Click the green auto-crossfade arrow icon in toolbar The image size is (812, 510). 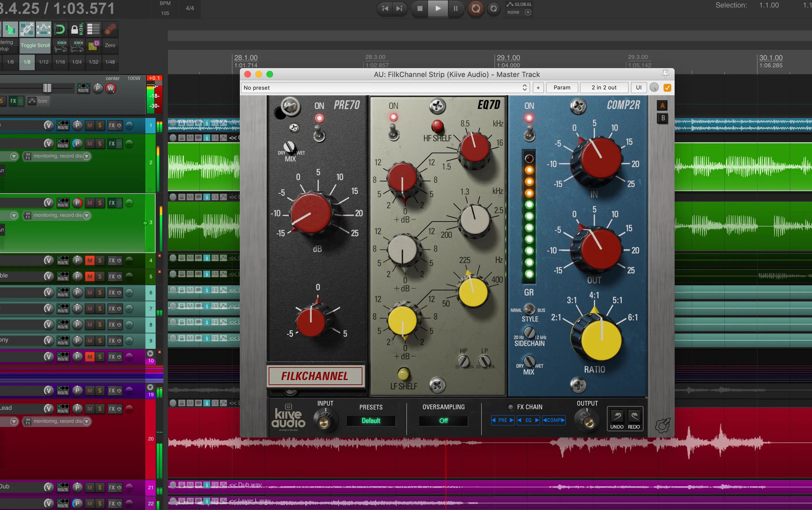point(10,29)
